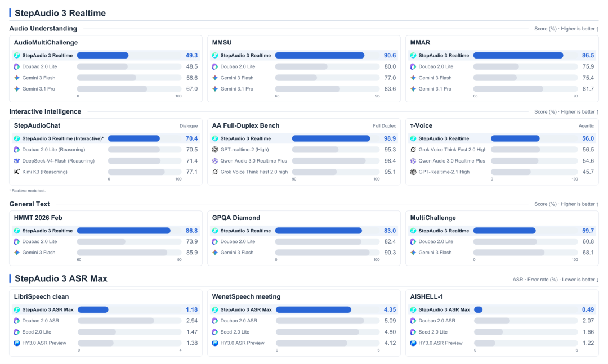
Task: Click Qwen Audio 3.0 logo in τ-Voice card
Action: click(x=413, y=161)
